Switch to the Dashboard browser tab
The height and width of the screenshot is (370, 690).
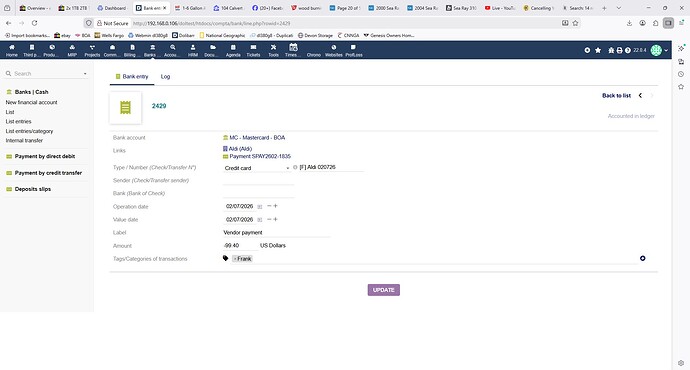[x=112, y=8]
